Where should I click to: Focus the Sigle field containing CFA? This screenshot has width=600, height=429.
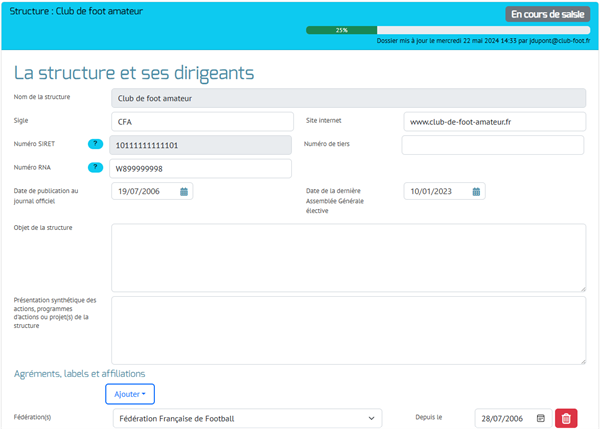pos(201,121)
